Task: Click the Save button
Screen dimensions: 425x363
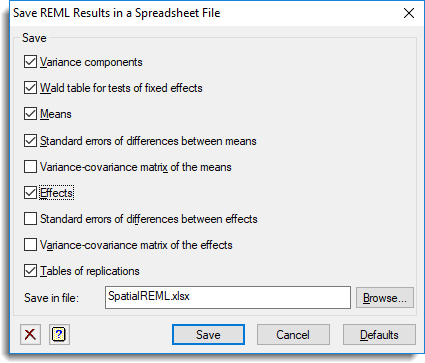Action: pos(208,334)
